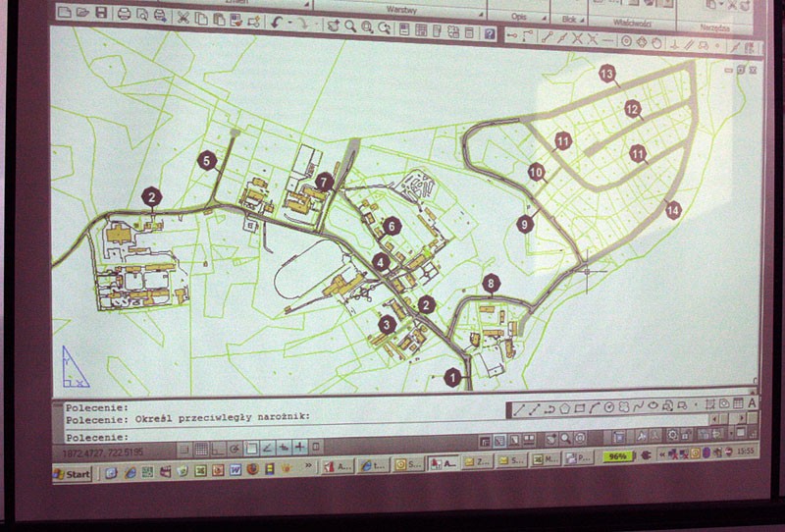Image resolution: width=785 pixels, height=532 pixels.
Task: Toggle Object Snap in status bar
Action: [x=251, y=448]
